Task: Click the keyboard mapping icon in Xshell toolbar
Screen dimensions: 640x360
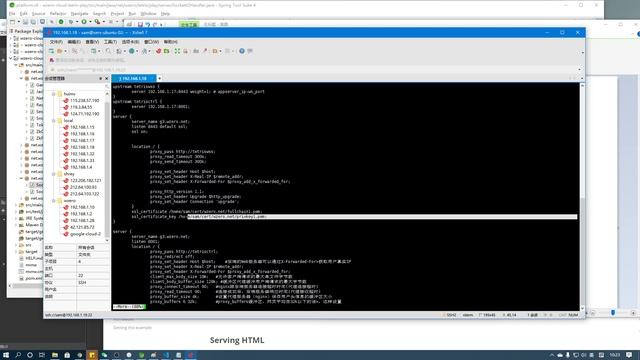Action: coord(196,51)
